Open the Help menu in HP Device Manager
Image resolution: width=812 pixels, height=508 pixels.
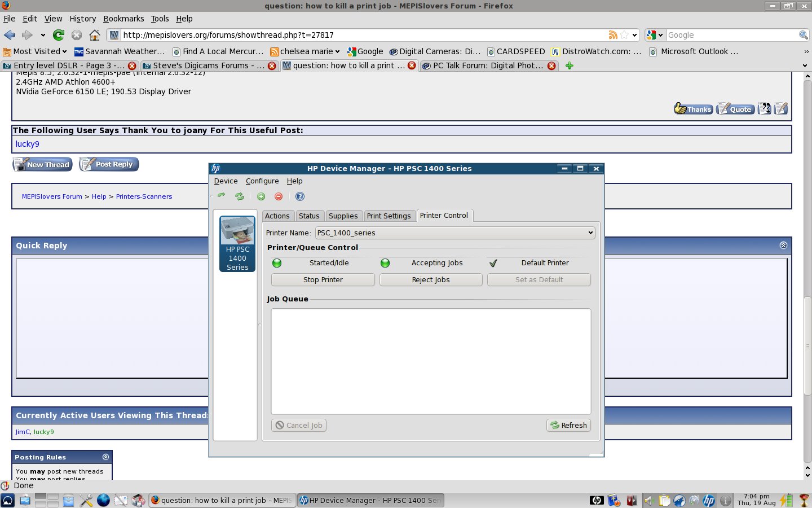(294, 181)
